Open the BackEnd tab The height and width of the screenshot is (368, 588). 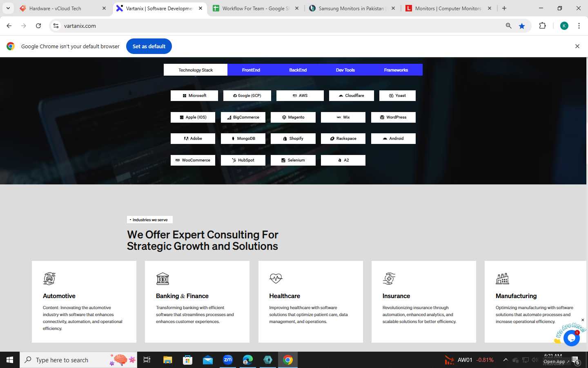298,70
